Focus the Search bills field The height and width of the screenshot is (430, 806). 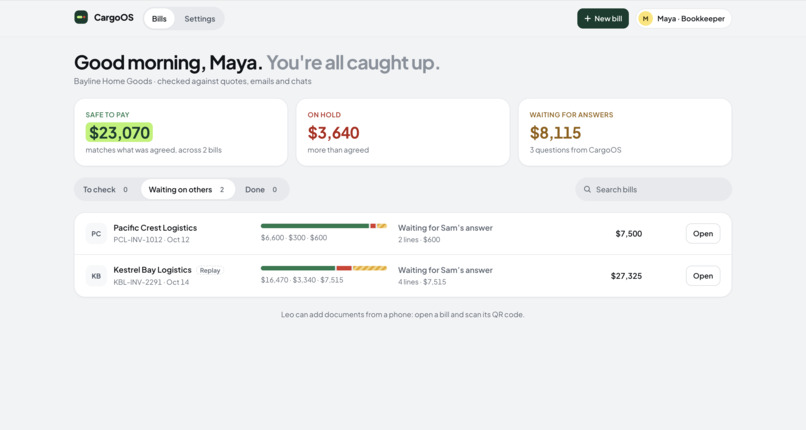[653, 190]
